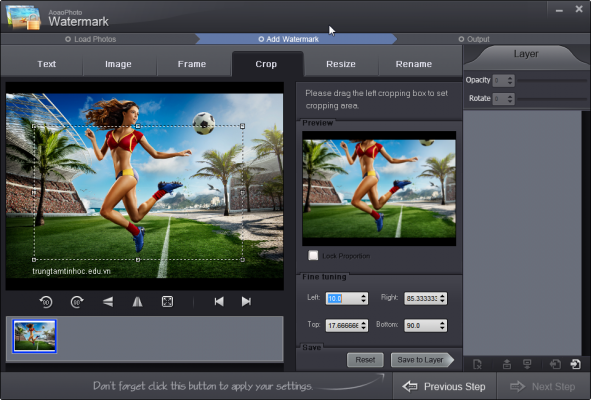Move layer down in Layer panel

[x=527, y=364]
